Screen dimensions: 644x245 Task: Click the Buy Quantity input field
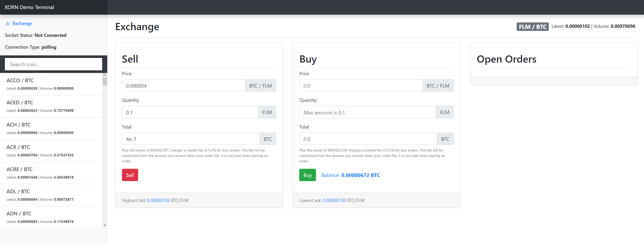(x=367, y=112)
